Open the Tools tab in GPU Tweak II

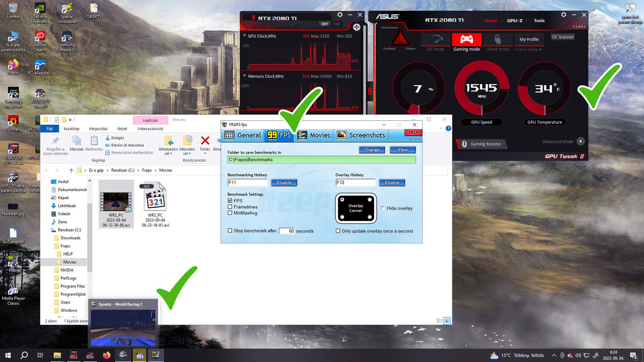(x=539, y=21)
